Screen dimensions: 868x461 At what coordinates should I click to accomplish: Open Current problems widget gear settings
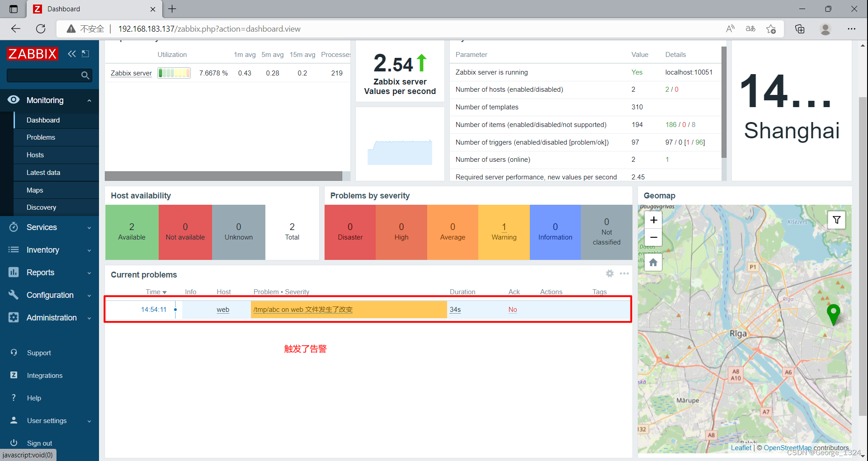pyautogui.click(x=610, y=273)
